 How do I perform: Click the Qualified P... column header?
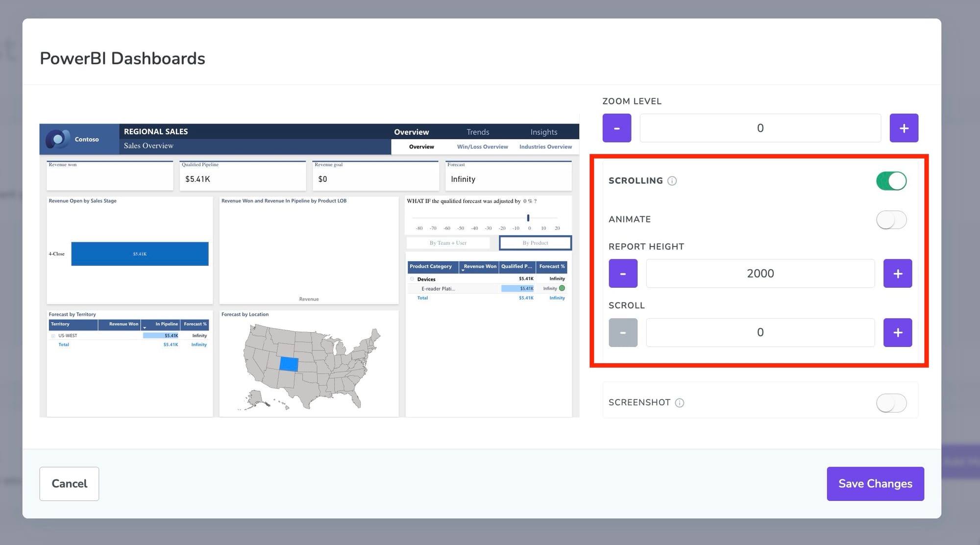point(517,267)
